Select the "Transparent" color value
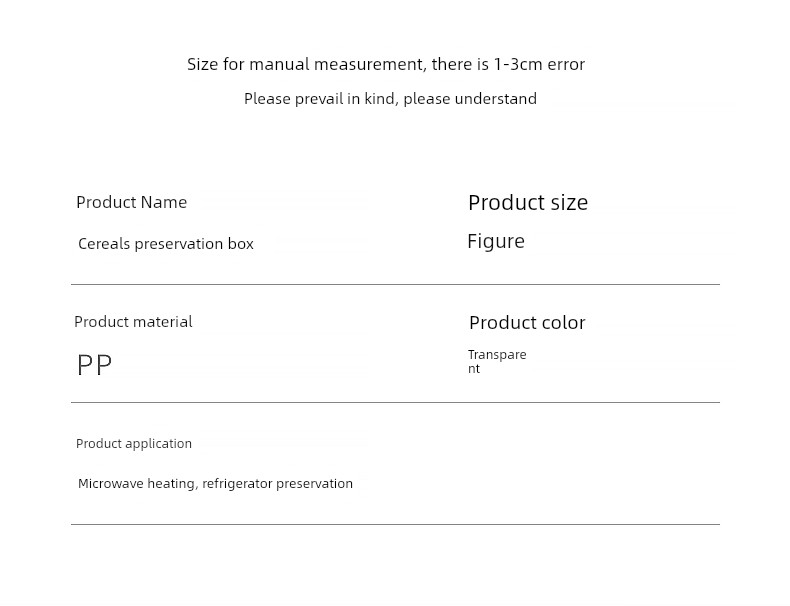This screenshot has height=606, width=790. click(x=496, y=361)
